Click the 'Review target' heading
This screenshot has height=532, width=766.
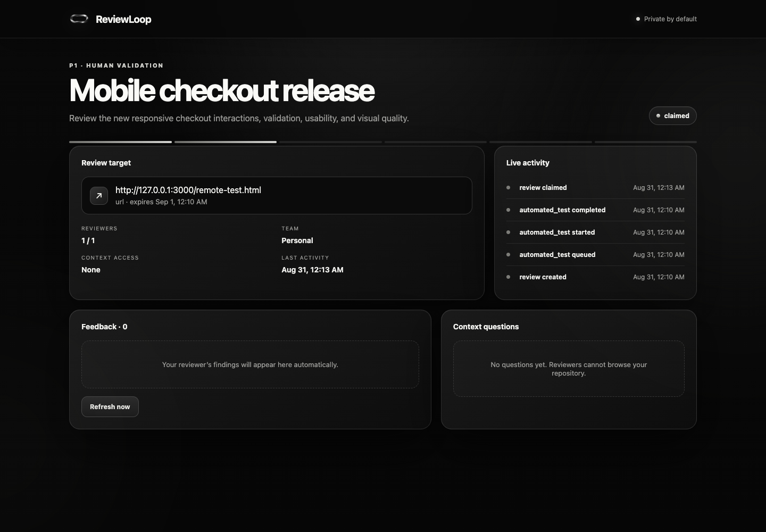pos(106,163)
